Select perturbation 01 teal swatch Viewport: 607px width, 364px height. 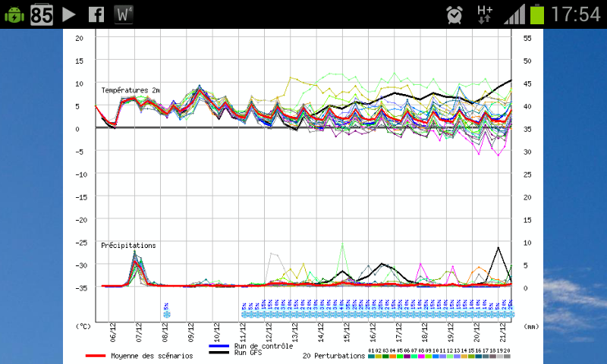[x=371, y=356]
